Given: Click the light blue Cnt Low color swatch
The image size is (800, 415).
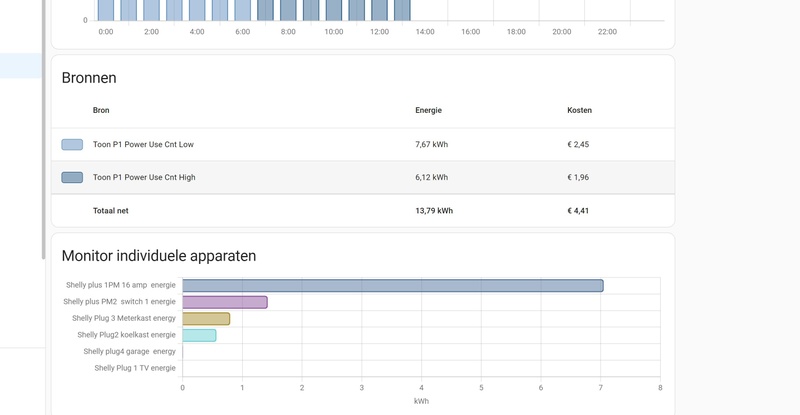Looking at the screenshot, I should coord(72,145).
